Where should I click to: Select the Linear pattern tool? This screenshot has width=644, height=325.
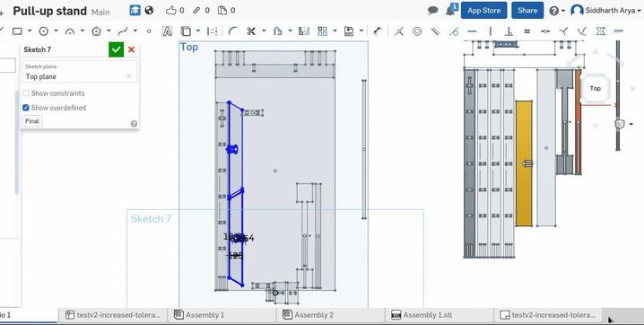tap(322, 31)
